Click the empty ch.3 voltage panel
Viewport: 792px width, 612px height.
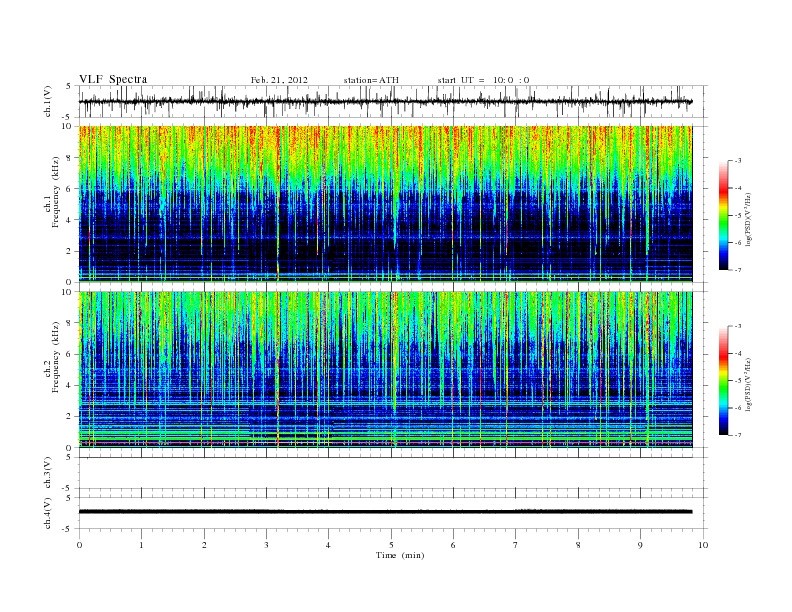tap(393, 473)
